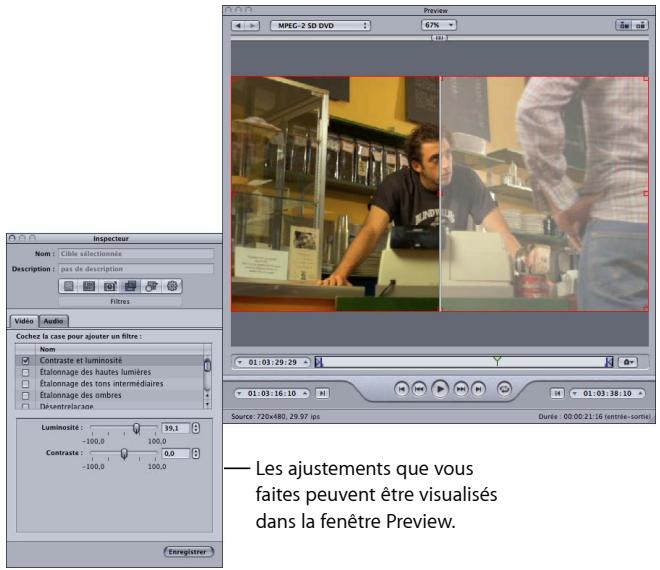
Task: Click the Out point marker on the timeline
Action: 609,362
